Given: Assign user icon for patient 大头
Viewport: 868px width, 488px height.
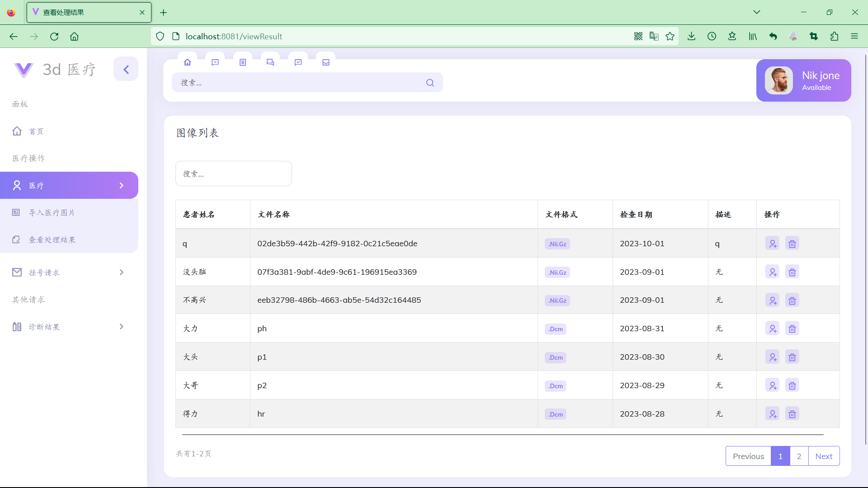Looking at the screenshot, I should (773, 357).
